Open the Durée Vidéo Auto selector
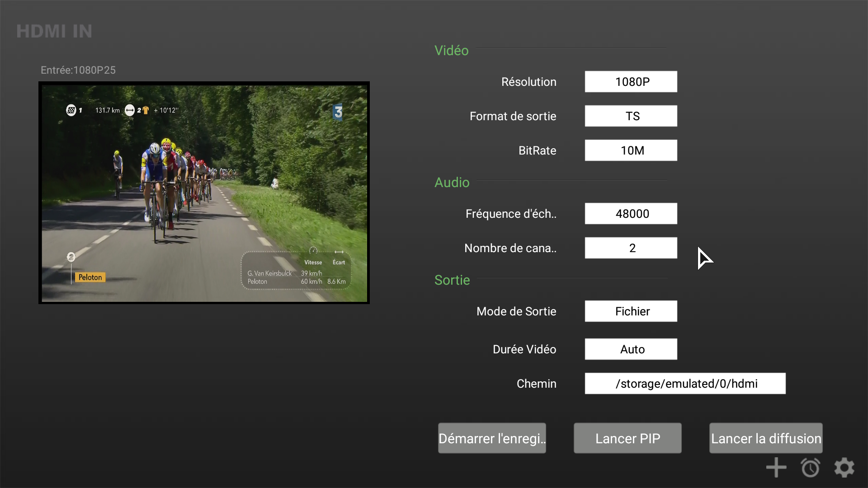Image resolution: width=868 pixels, height=488 pixels. pyautogui.click(x=631, y=349)
